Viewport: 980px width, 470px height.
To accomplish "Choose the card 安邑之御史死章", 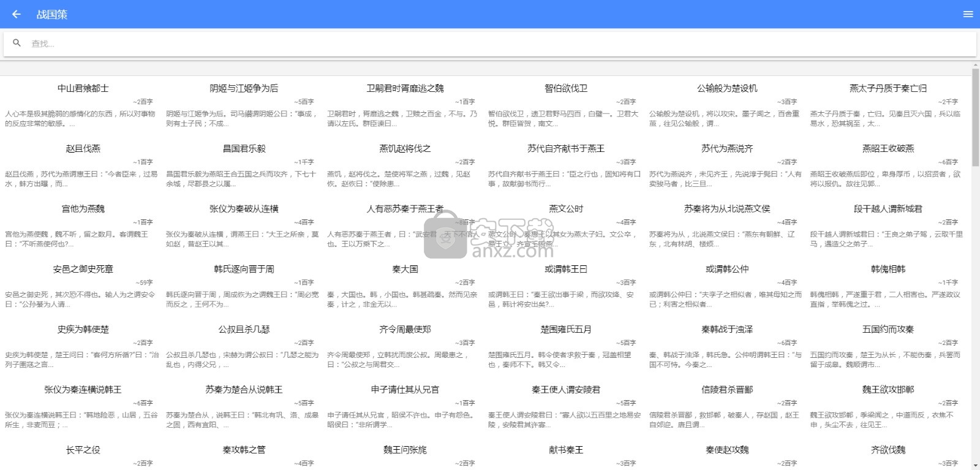I will pos(83,269).
